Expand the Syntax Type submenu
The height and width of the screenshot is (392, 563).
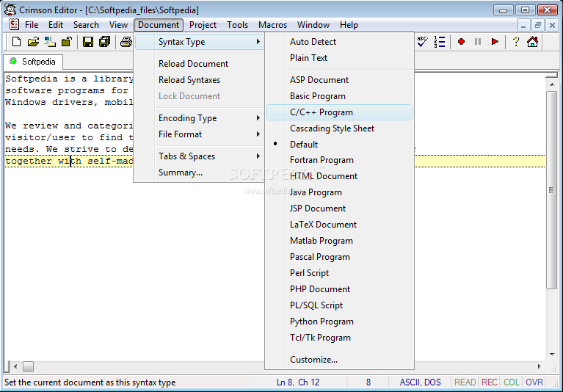tap(199, 42)
